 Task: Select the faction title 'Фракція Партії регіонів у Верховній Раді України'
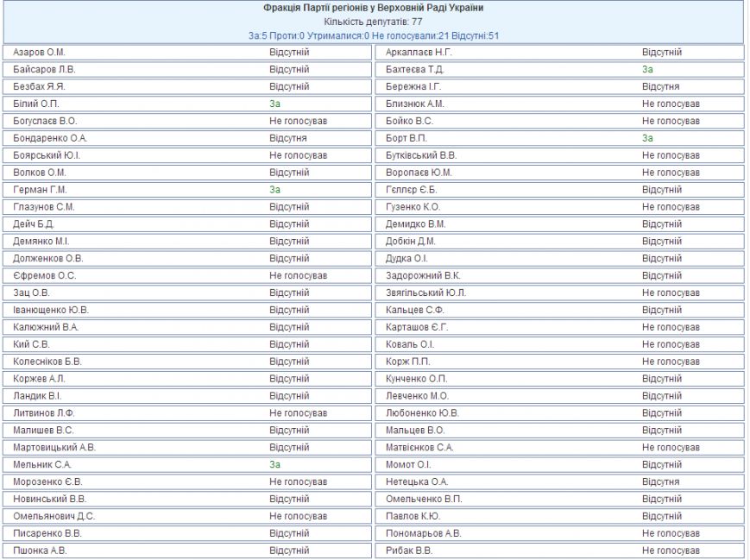coord(373,8)
